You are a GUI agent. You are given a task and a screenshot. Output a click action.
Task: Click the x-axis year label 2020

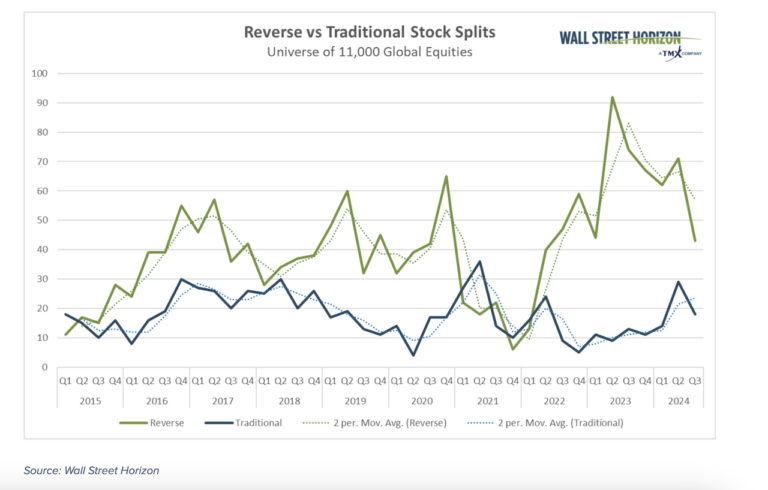coord(422,401)
